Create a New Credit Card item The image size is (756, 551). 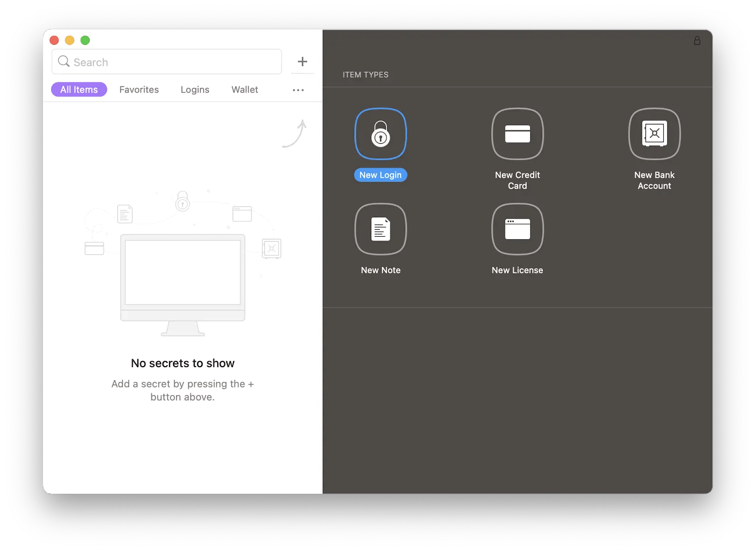(517, 134)
